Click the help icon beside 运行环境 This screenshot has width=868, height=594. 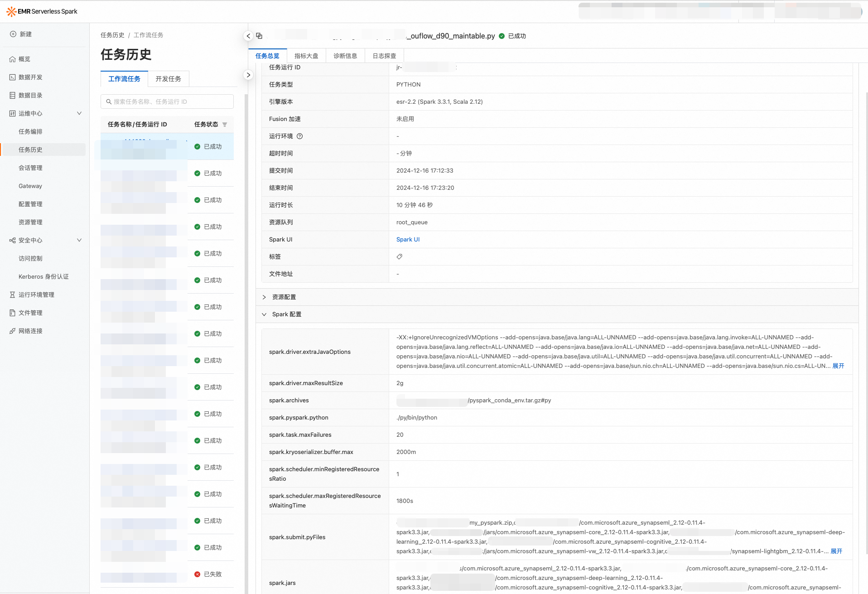[299, 136]
